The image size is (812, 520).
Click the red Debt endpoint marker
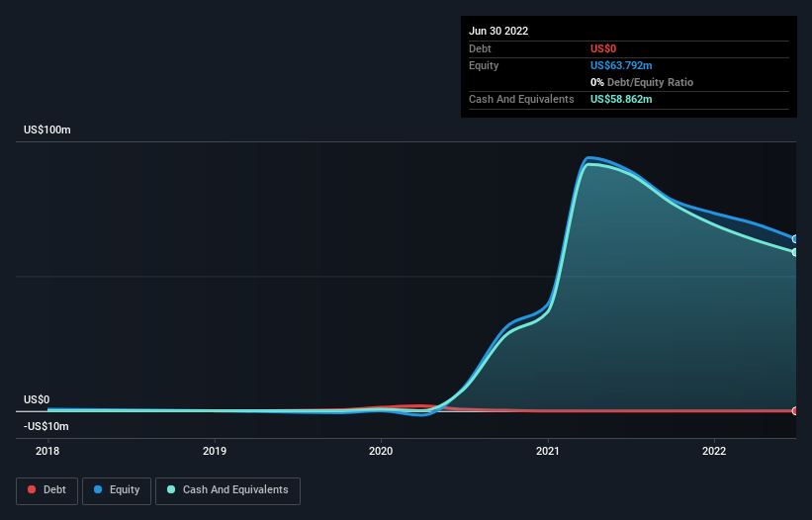[795, 411]
